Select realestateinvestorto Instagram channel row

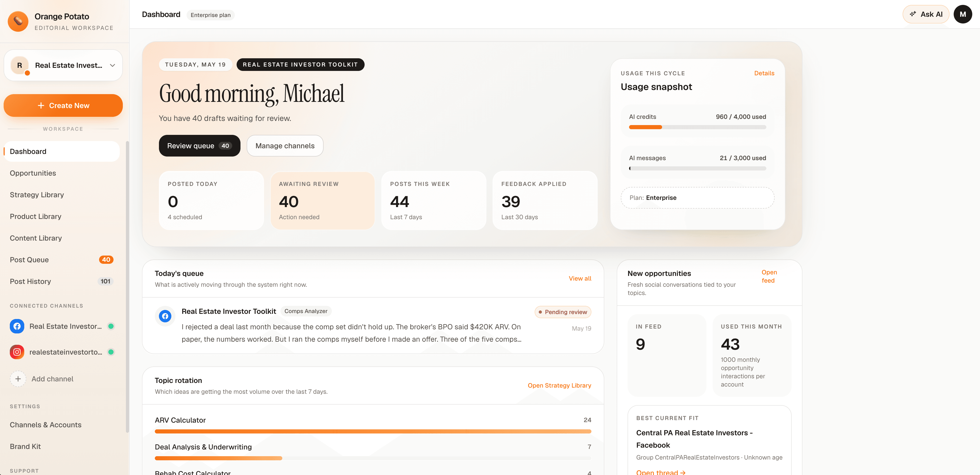point(62,352)
